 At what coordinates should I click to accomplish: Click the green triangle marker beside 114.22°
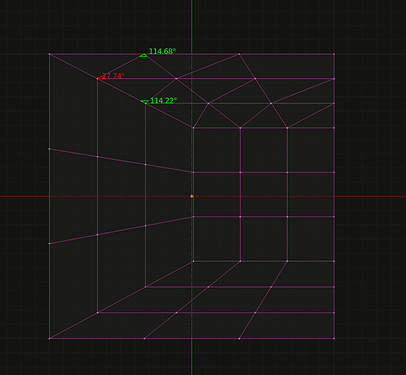point(145,102)
